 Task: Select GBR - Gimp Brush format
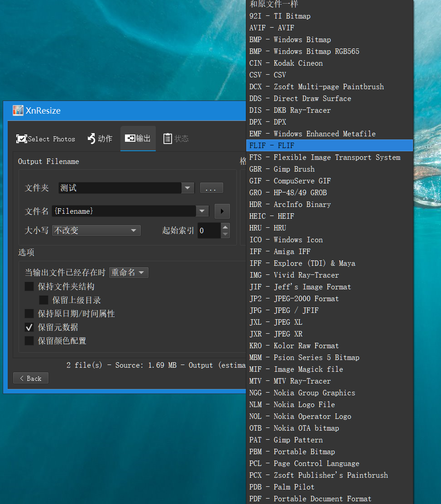click(x=330, y=169)
